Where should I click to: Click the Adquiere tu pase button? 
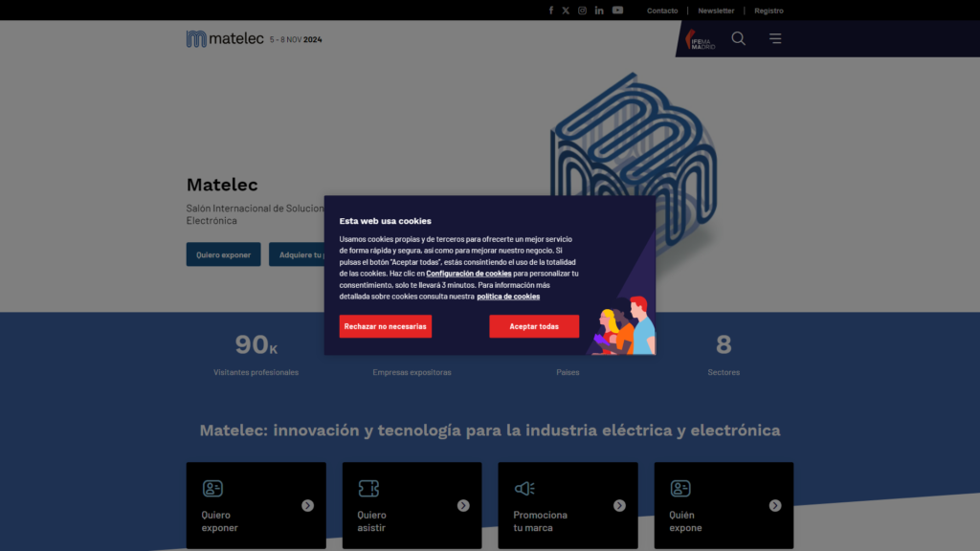point(297,254)
